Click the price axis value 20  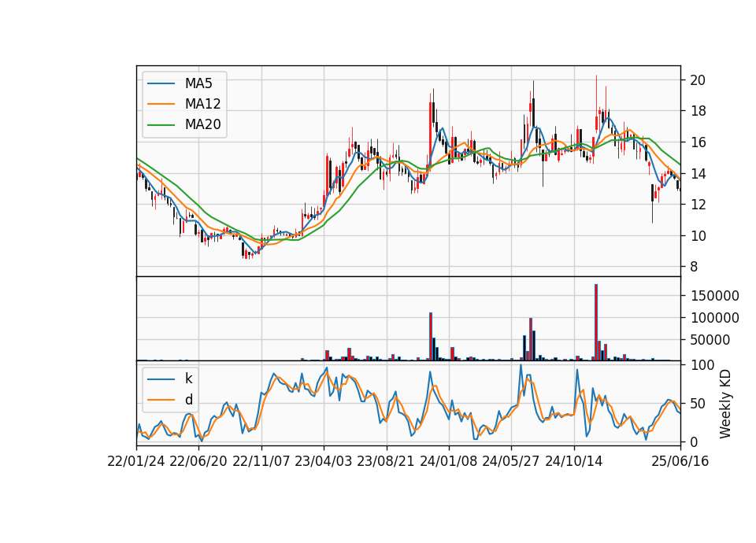click(698, 80)
